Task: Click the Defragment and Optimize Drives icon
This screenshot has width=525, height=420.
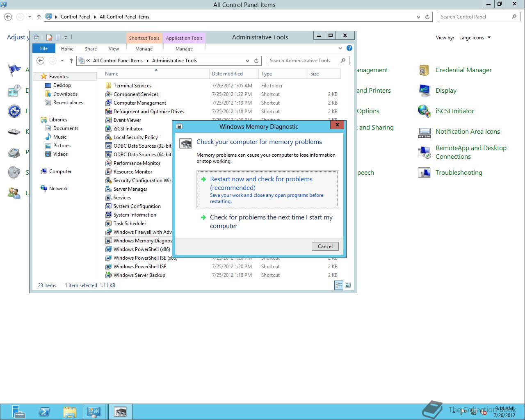Action: 108,111
